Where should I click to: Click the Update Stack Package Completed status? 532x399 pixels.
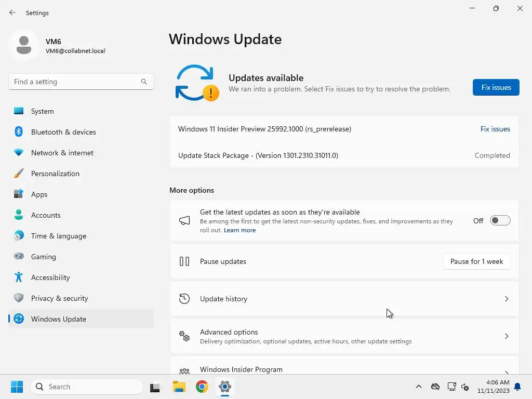492,155
